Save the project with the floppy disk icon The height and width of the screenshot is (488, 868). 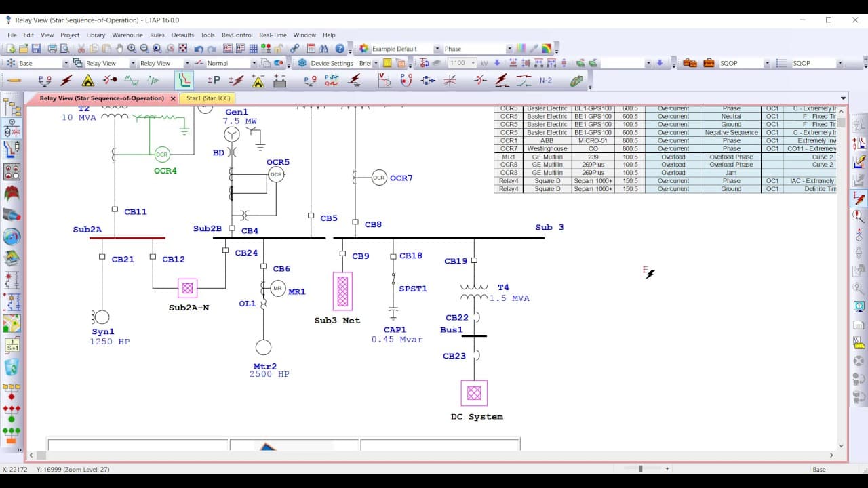[36, 49]
